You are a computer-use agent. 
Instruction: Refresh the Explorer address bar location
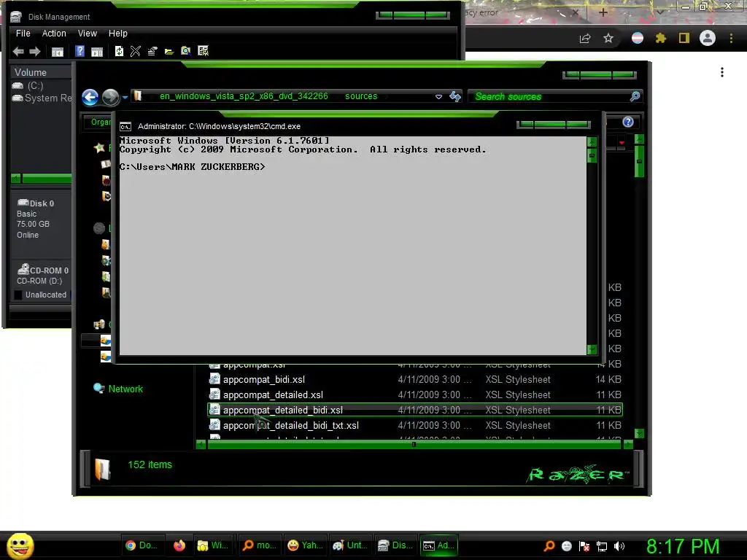[x=455, y=97]
